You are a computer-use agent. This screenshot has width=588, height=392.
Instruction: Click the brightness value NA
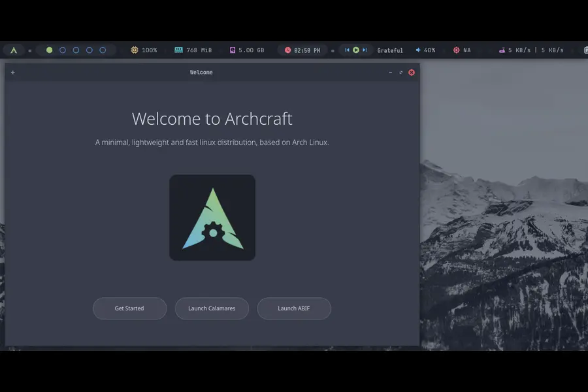467,50
